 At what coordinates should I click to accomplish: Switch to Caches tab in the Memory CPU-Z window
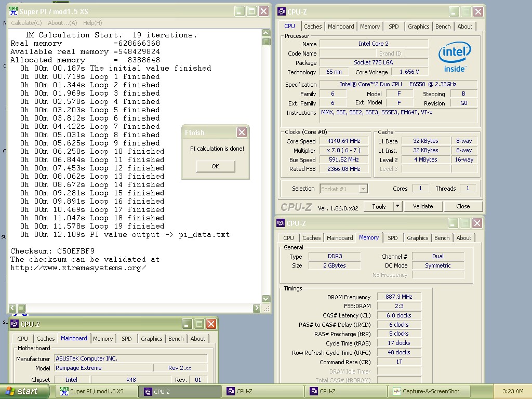[312, 238]
